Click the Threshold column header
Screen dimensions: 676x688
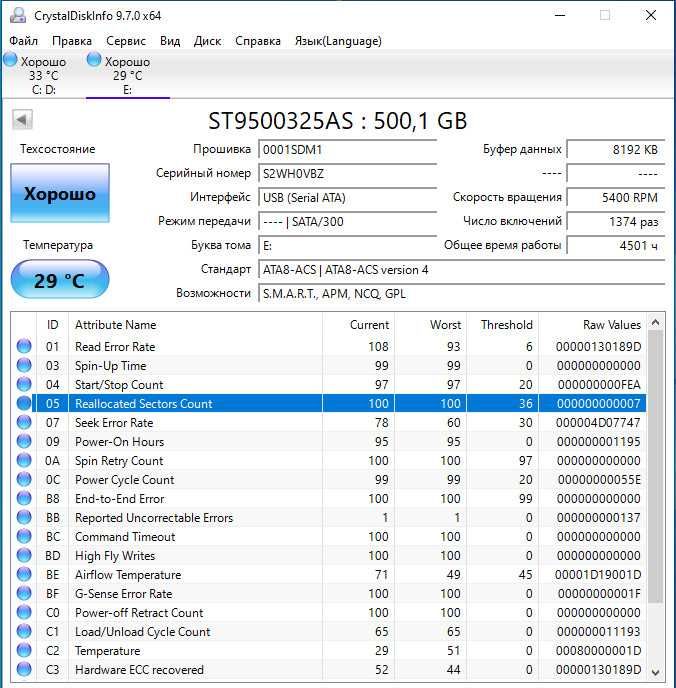[x=503, y=325]
